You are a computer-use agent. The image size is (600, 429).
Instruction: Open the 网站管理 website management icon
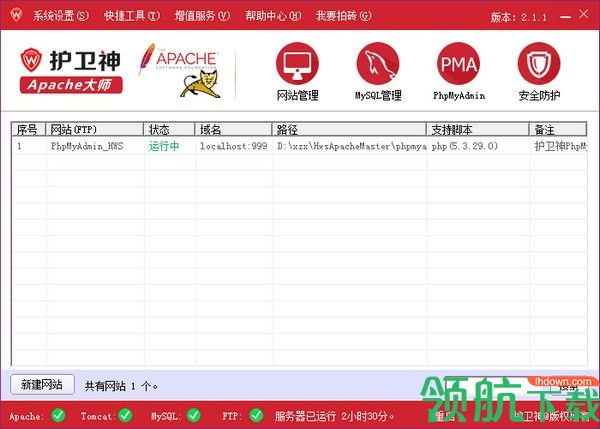(297, 64)
